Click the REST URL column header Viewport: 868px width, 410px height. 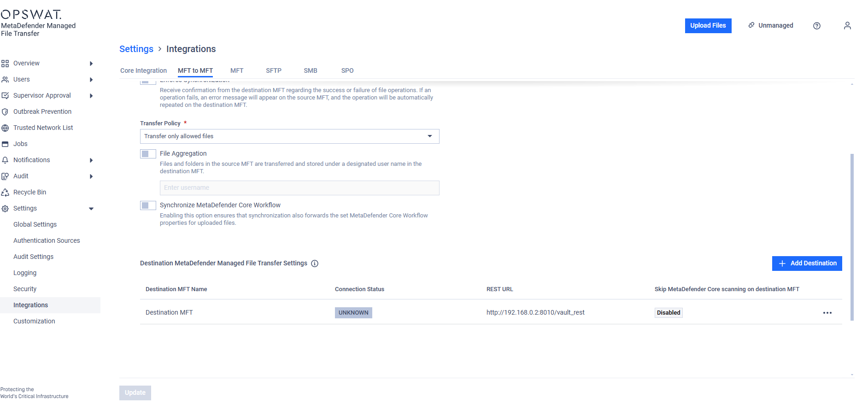[499, 289]
